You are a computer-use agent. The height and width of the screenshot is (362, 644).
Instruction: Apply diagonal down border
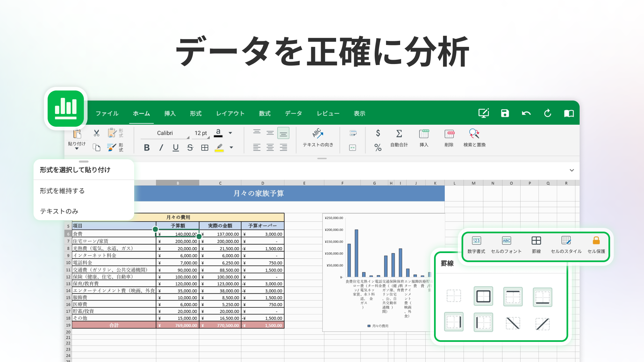coord(513,323)
